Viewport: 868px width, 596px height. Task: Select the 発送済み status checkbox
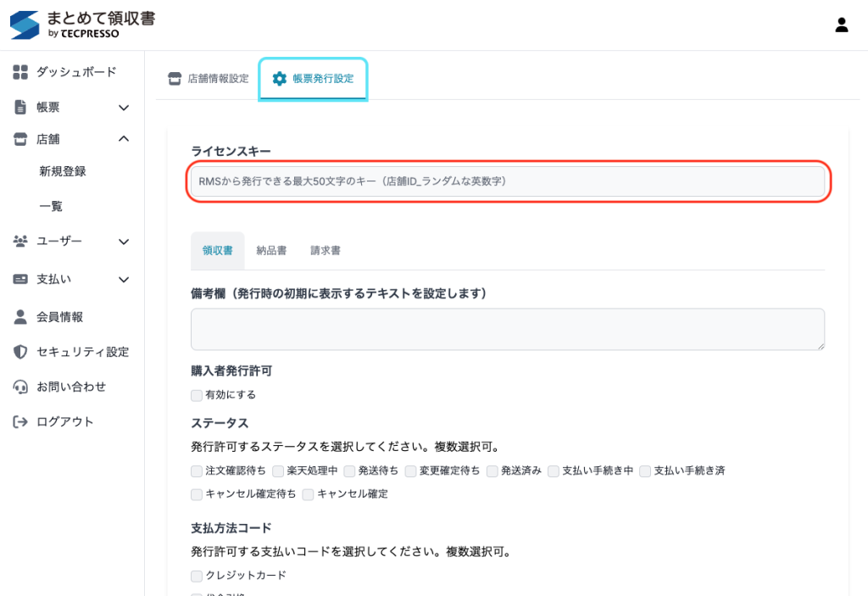492,471
